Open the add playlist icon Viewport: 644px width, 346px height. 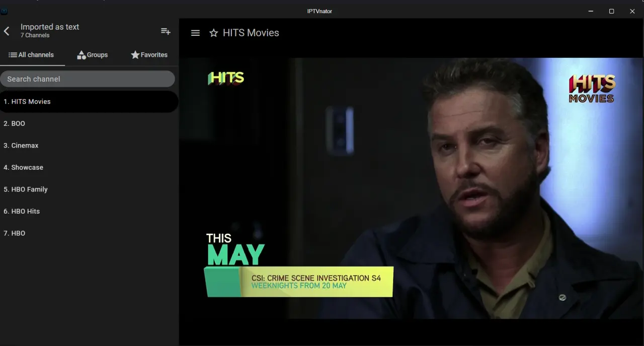coord(166,31)
